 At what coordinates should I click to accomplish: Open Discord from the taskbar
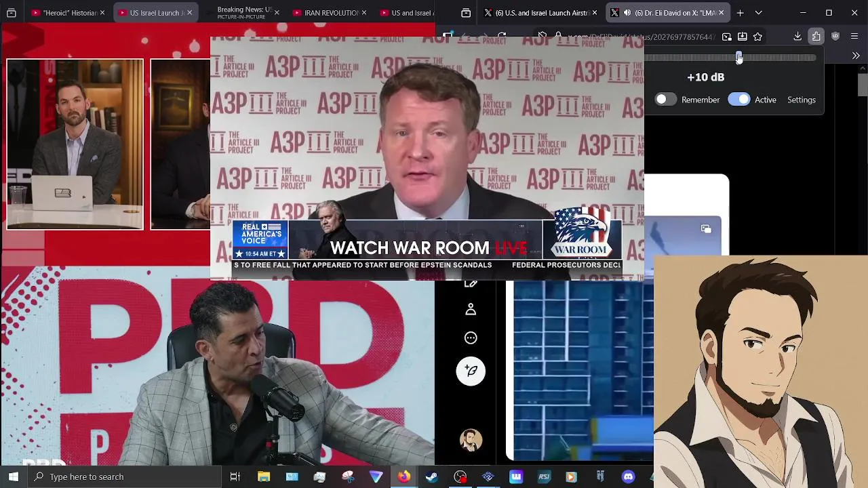coord(628,476)
